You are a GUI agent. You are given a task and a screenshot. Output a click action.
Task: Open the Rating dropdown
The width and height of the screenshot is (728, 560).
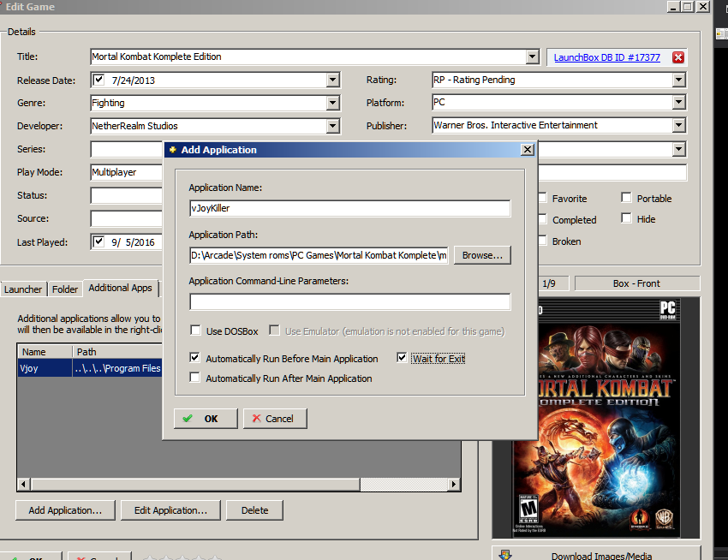coord(679,80)
